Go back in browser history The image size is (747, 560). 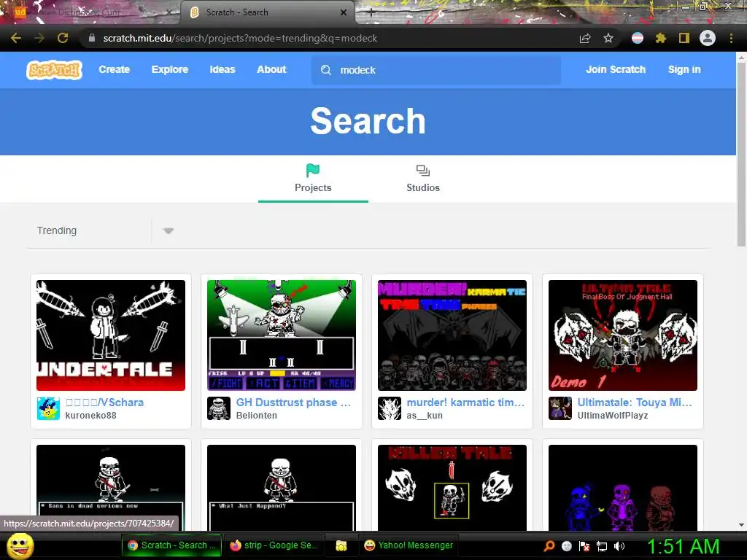16,38
